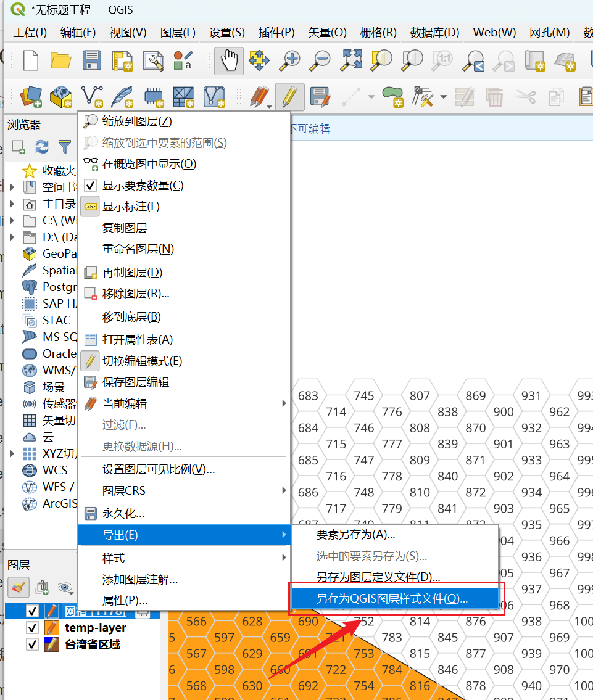Toggle visibility checkbox of highlighted grid layer

(x=32, y=611)
